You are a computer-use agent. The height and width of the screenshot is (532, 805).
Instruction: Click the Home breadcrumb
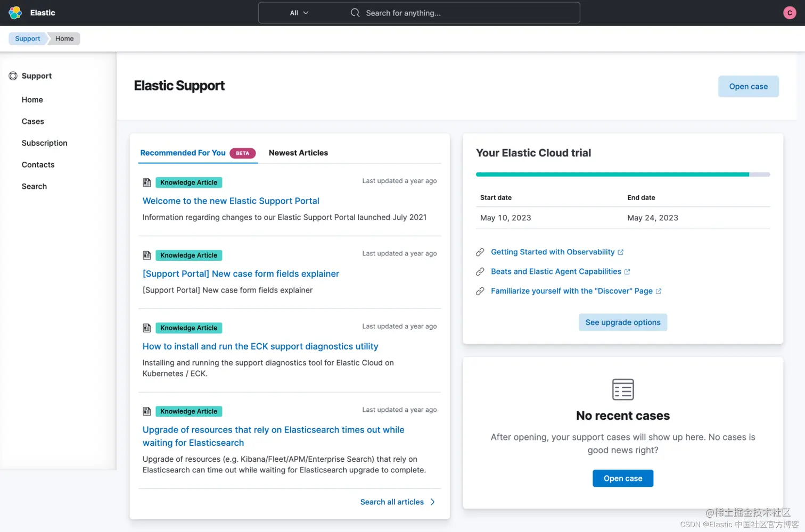coord(64,39)
